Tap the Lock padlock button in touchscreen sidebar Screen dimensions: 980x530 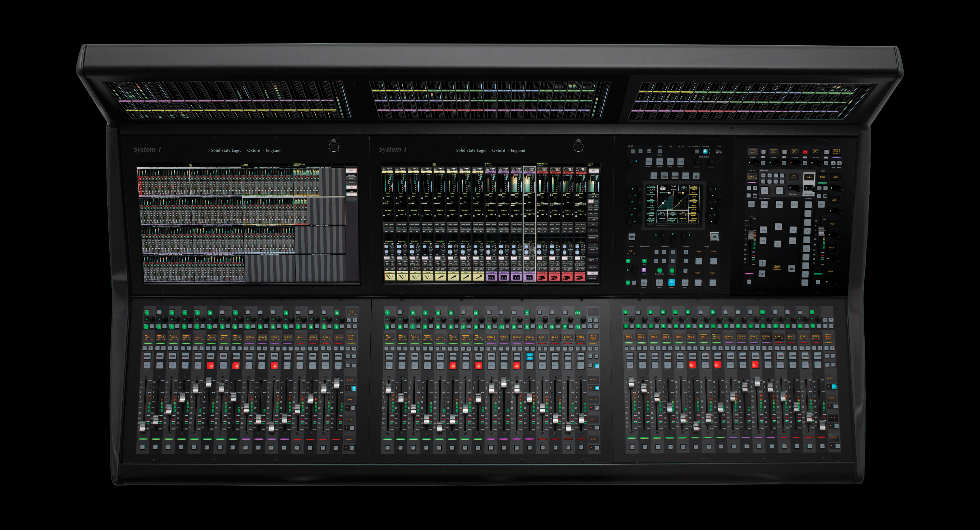[x=594, y=197]
